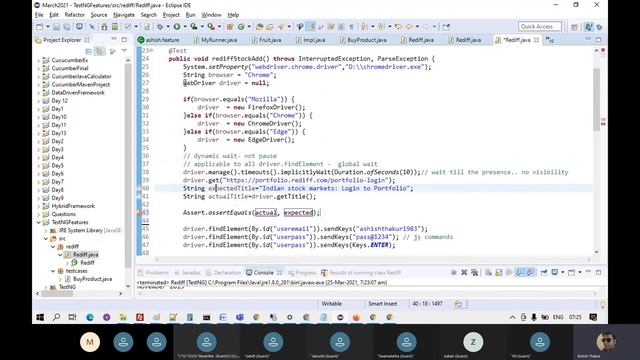Screen dimensions: 640x360
Task: Click the Smart Insert status field
Action: click(x=382, y=304)
